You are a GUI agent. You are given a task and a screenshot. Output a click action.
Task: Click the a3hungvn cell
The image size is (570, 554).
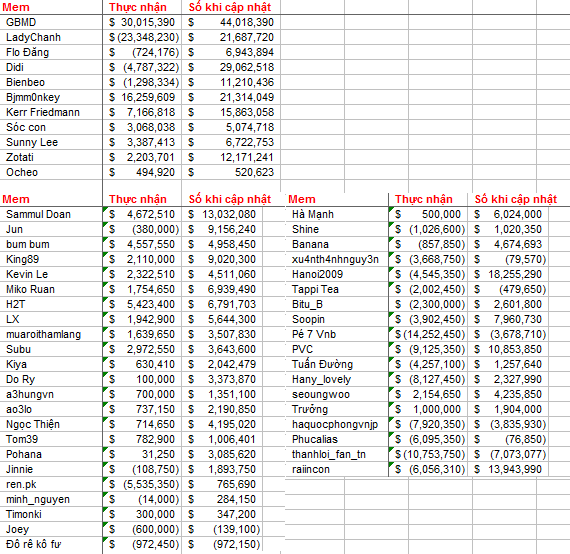coord(51,394)
